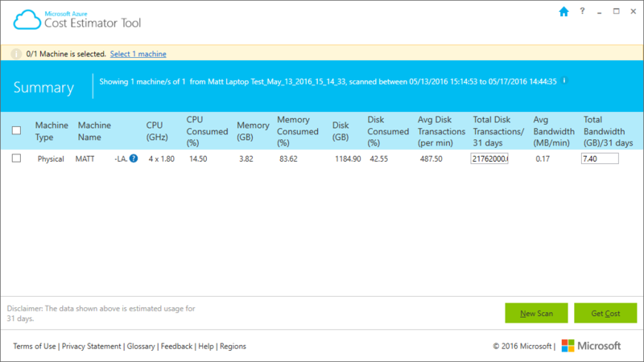
Task: Edit the Total Disk Transactions field
Action: pos(489,158)
